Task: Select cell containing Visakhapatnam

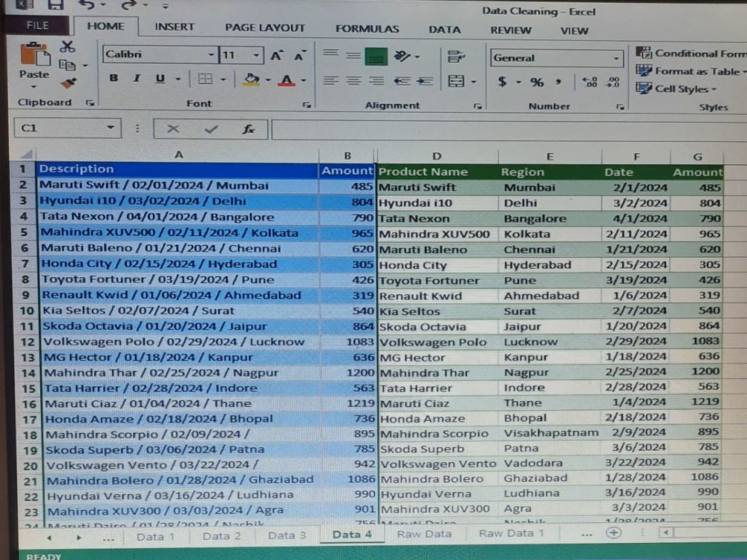Action: tap(551, 432)
